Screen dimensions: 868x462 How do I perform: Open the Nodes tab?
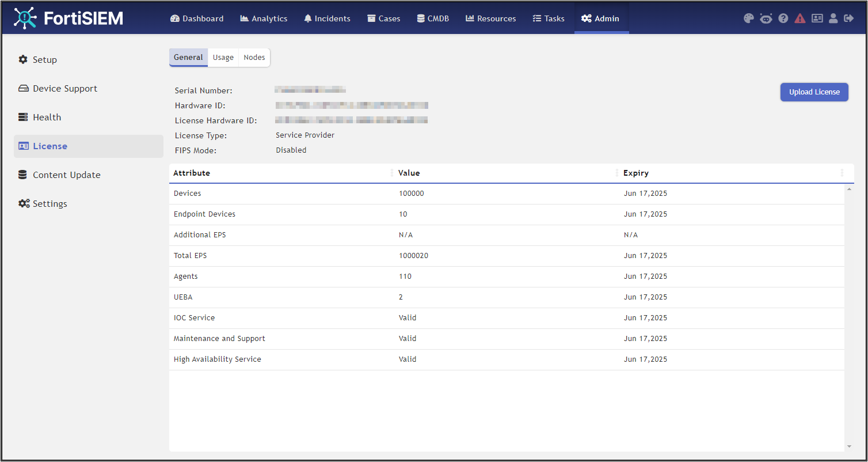(x=254, y=57)
